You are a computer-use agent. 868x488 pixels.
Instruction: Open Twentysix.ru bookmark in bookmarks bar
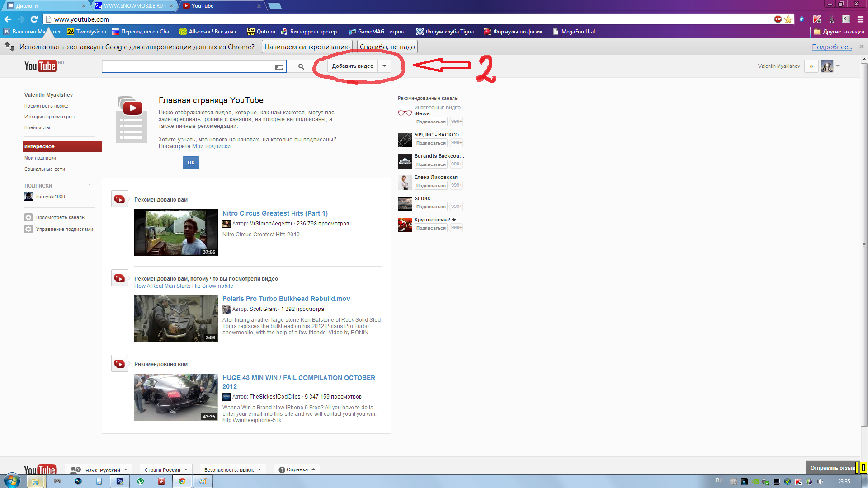coord(86,32)
